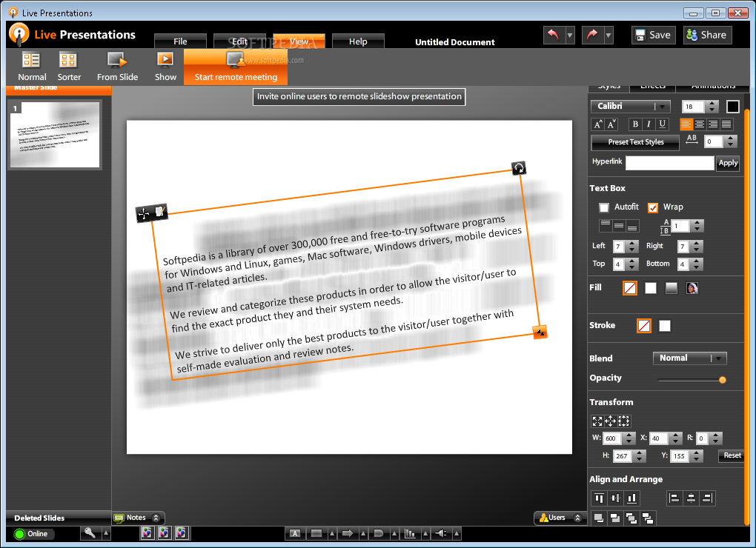Open the black text color swatch
The image size is (756, 548).
732,107
